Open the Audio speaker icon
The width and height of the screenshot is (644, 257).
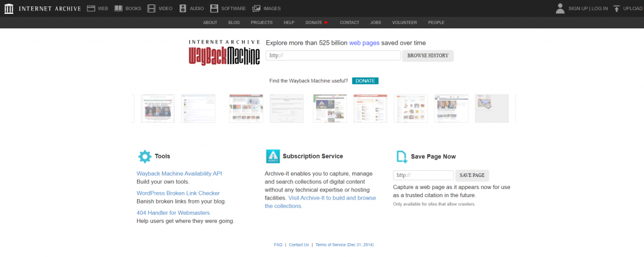pyautogui.click(x=183, y=8)
